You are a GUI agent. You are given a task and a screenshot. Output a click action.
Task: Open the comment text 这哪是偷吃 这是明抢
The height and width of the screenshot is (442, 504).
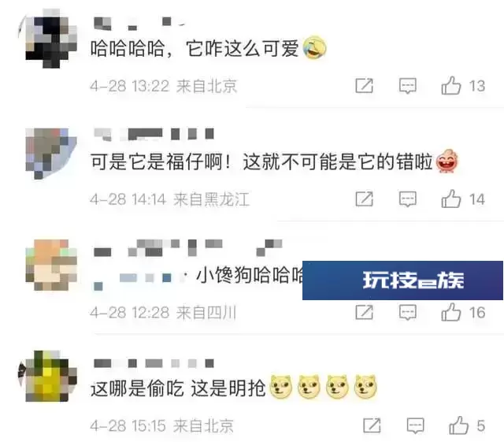click(178, 388)
